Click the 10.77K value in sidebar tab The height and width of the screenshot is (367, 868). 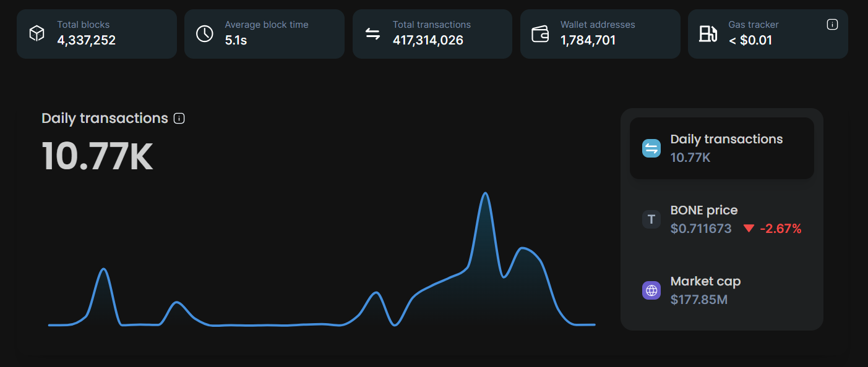[x=690, y=158]
